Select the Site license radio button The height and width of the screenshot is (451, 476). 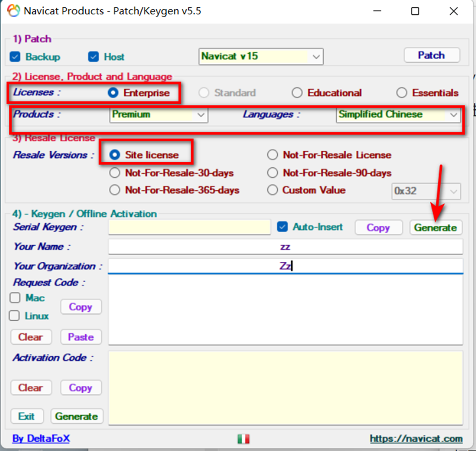click(115, 155)
